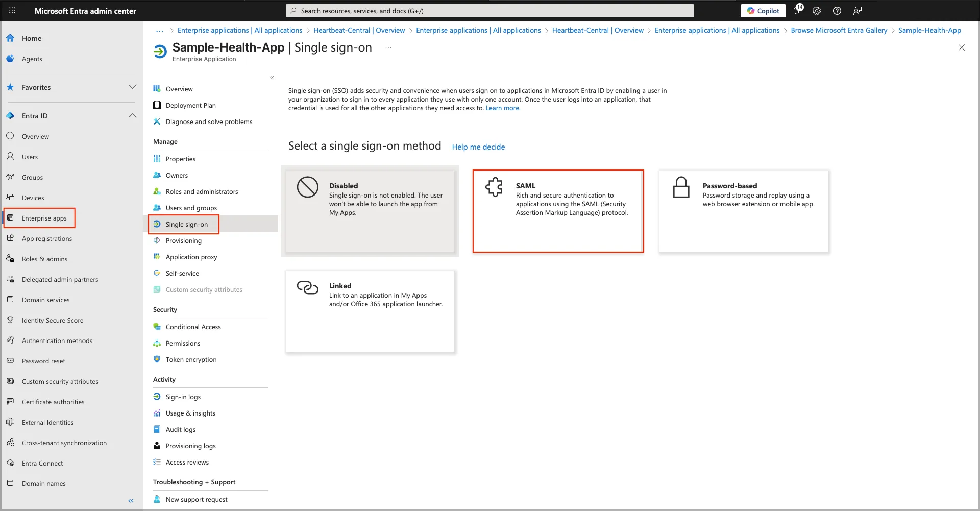This screenshot has width=980, height=511.
Task: Click the search resources input field
Action: (x=490, y=11)
